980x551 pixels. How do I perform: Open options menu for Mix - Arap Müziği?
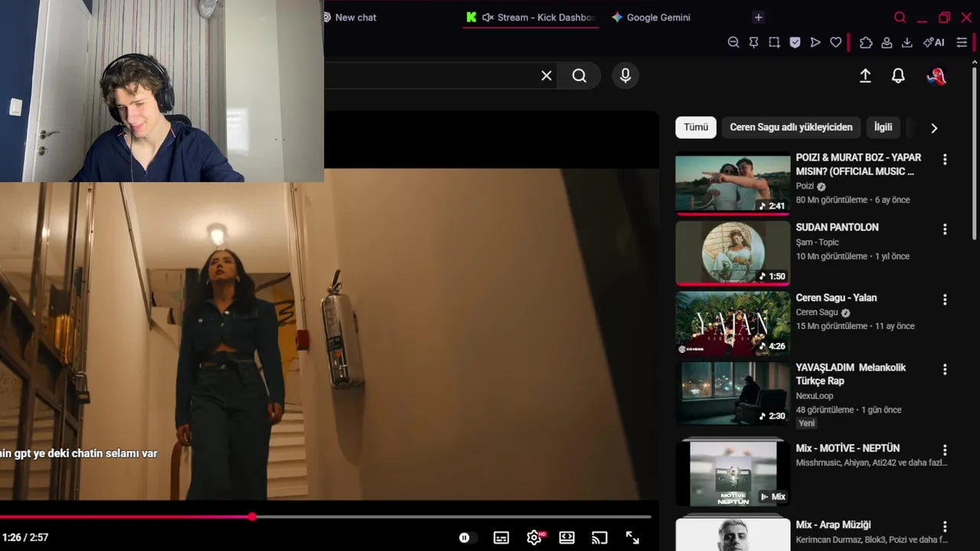(x=945, y=527)
